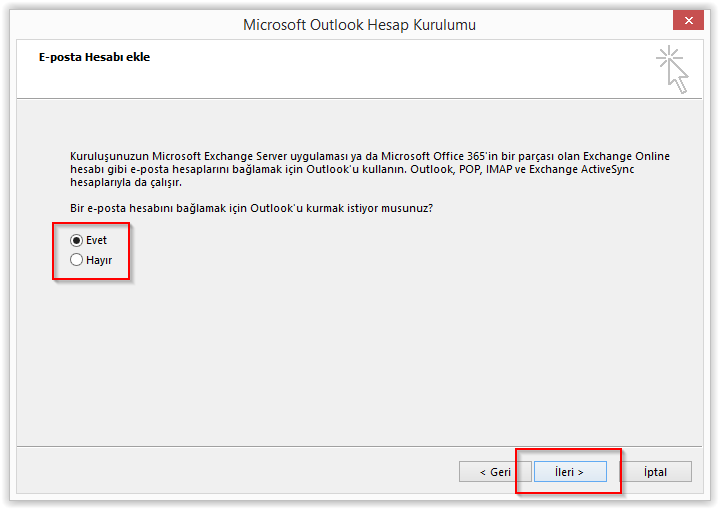Click the İleri > button
The image size is (719, 509).
coord(570,472)
